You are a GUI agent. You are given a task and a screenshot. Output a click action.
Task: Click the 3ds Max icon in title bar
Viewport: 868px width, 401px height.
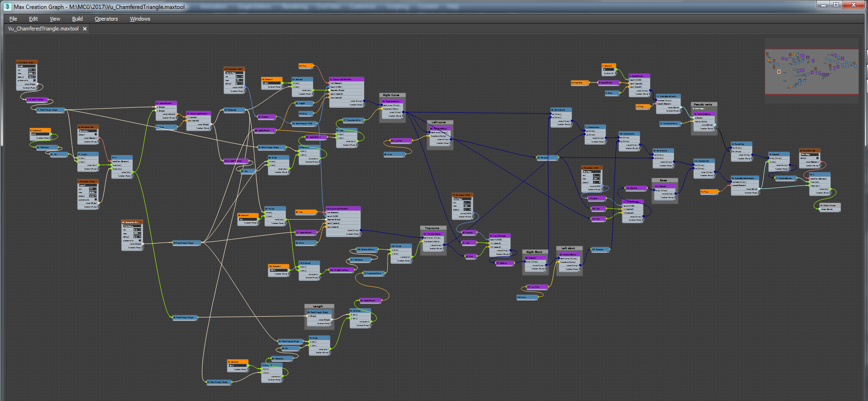(x=7, y=7)
